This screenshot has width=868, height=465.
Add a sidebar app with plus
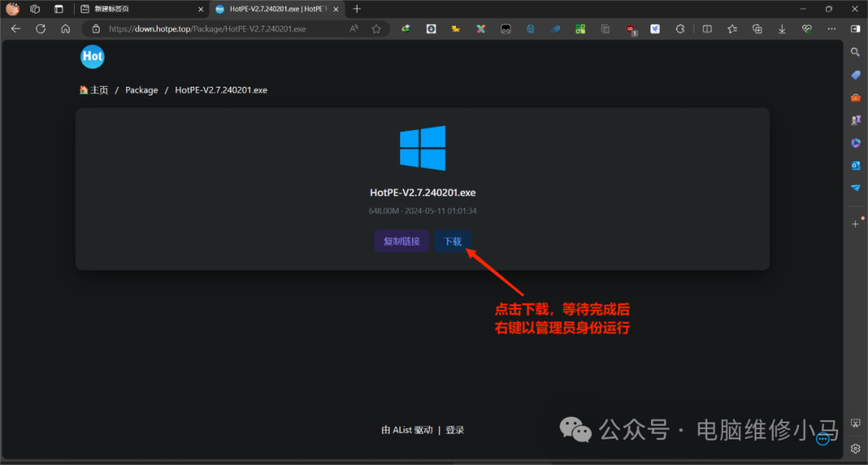[x=855, y=224]
